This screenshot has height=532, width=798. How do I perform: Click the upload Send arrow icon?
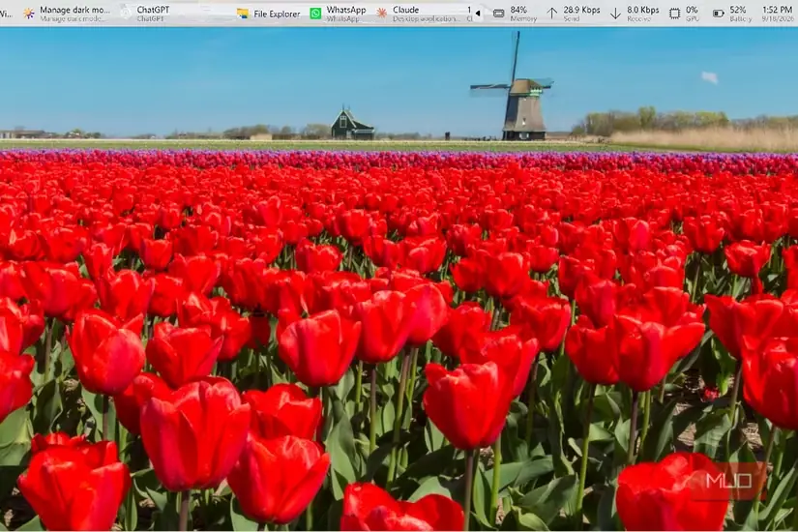click(552, 14)
